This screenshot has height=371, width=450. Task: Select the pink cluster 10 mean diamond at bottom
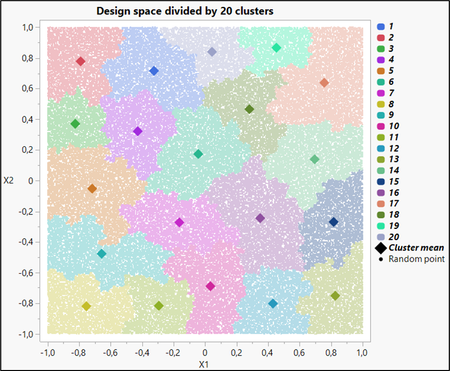[x=210, y=286]
